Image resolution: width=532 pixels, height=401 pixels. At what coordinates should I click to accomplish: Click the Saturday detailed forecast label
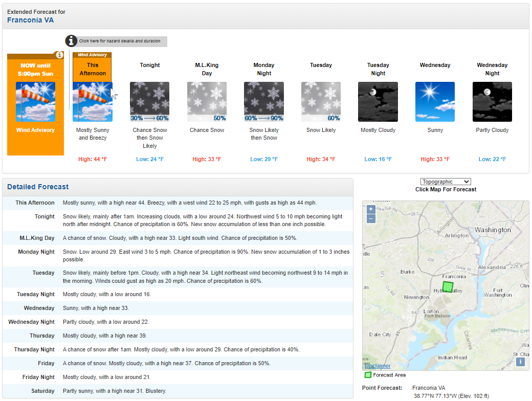click(43, 391)
